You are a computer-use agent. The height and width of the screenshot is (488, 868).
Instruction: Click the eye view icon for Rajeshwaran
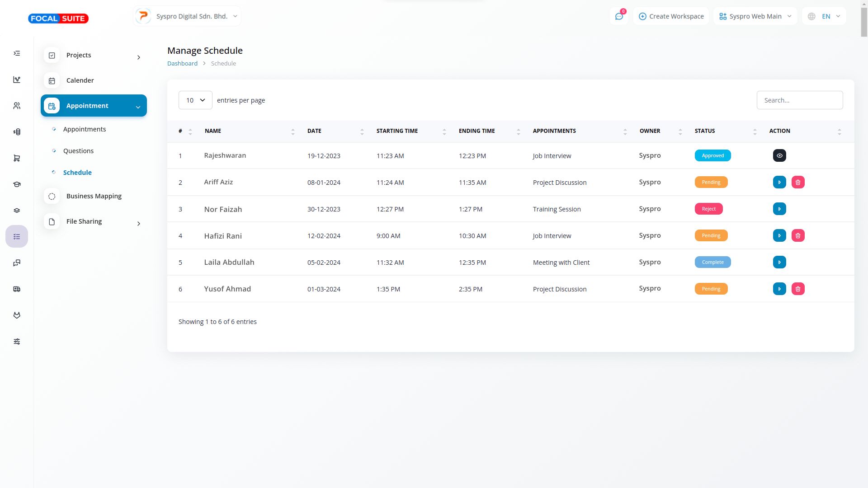pos(779,155)
